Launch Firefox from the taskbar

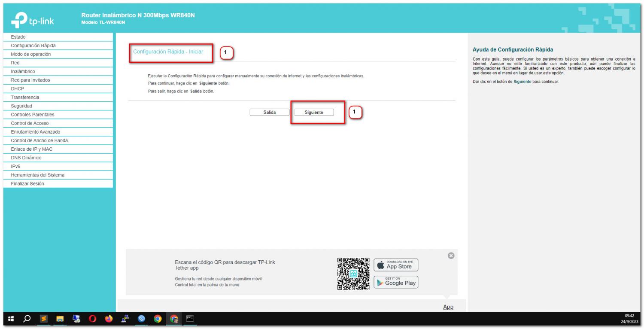point(109,319)
